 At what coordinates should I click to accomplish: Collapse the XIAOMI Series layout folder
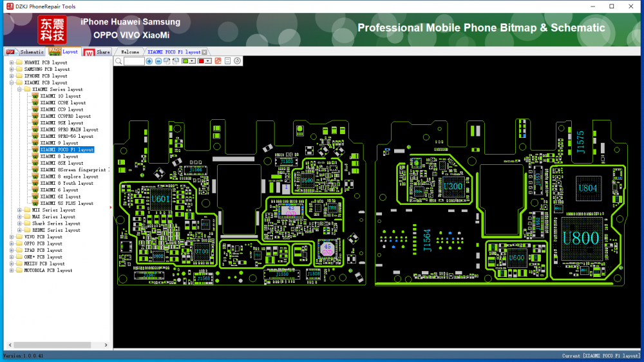point(19,90)
